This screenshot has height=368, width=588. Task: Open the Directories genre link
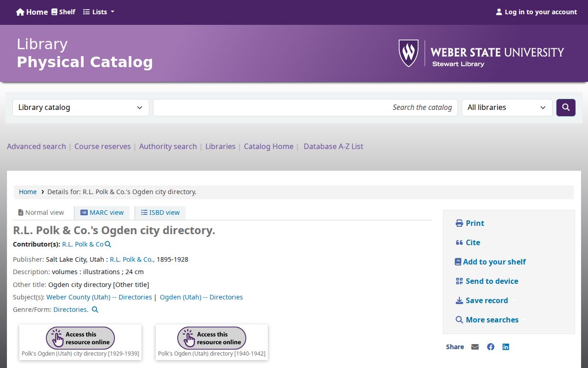point(71,310)
